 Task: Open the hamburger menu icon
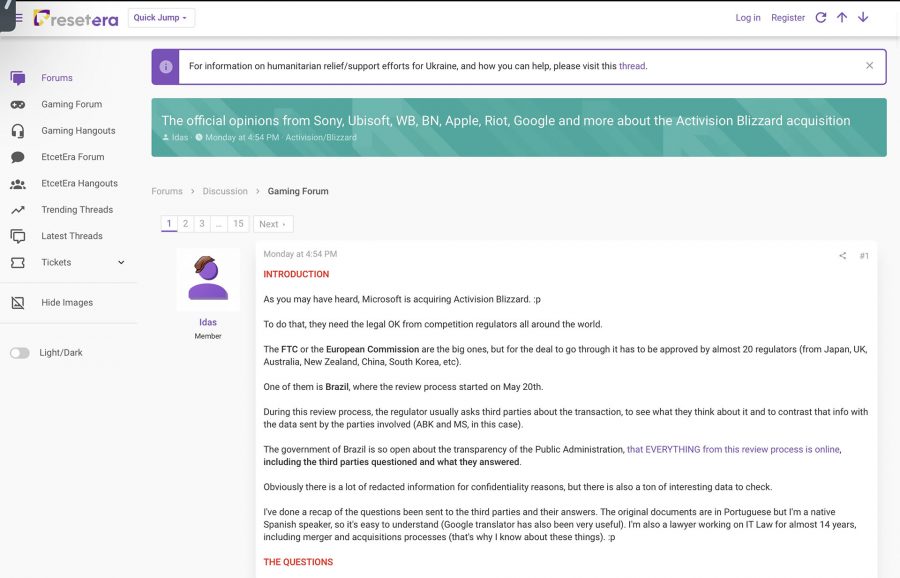[x=19, y=18]
